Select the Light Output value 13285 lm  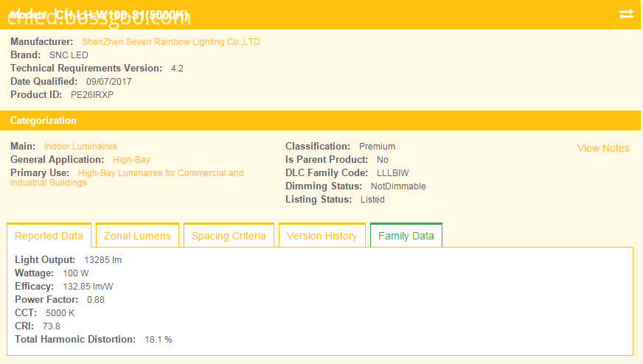pyautogui.click(x=103, y=260)
